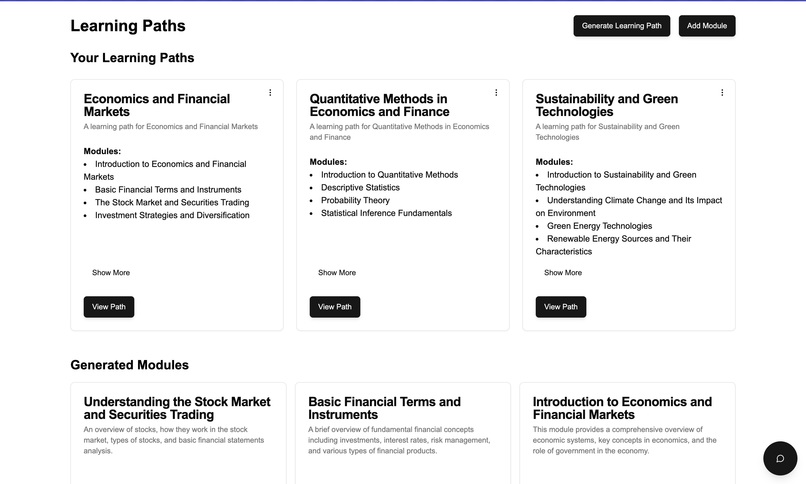The height and width of the screenshot is (484, 806).
Task: Click Investment Strategies and Diversification item
Action: (172, 215)
